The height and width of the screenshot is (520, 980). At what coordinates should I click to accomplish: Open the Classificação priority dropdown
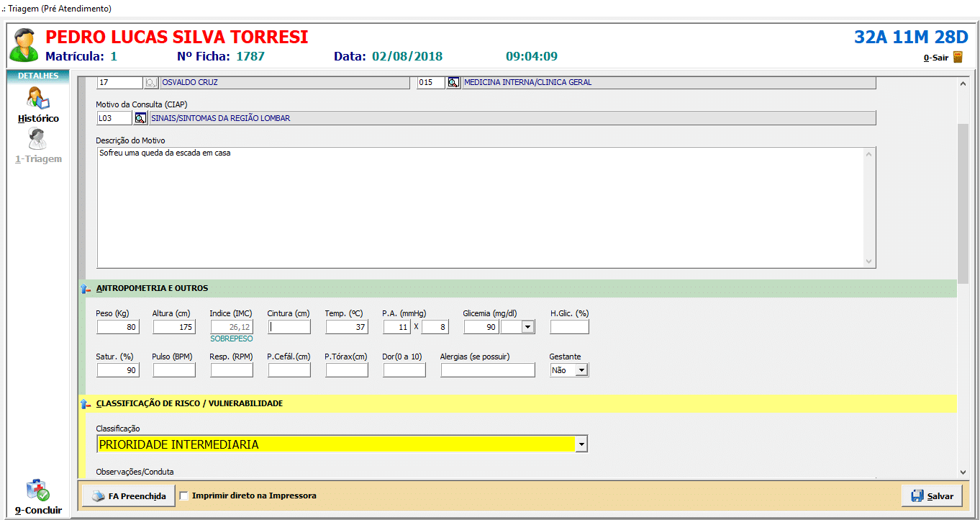point(581,445)
